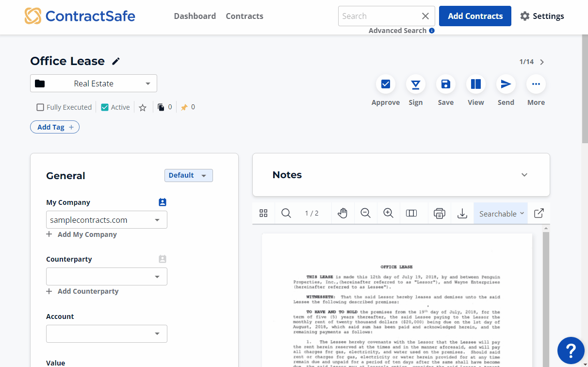
Task: Open the Real Estate folder dropdown
Action: (x=94, y=83)
